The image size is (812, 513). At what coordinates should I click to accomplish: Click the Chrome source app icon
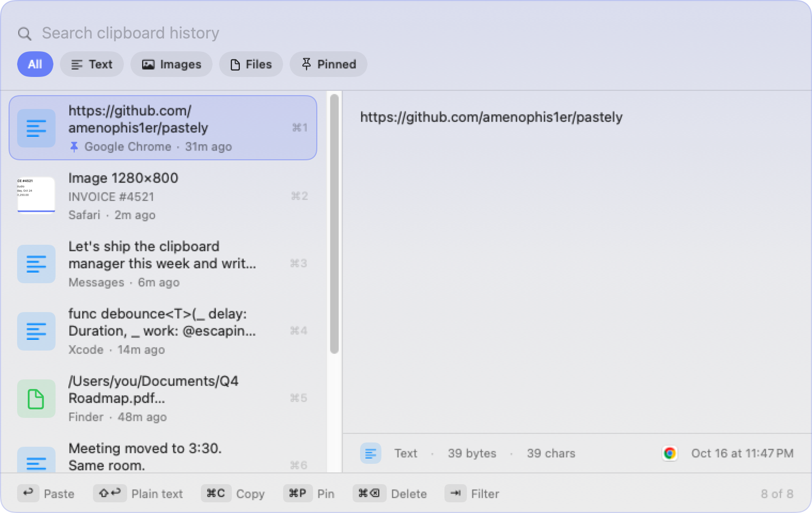669,453
